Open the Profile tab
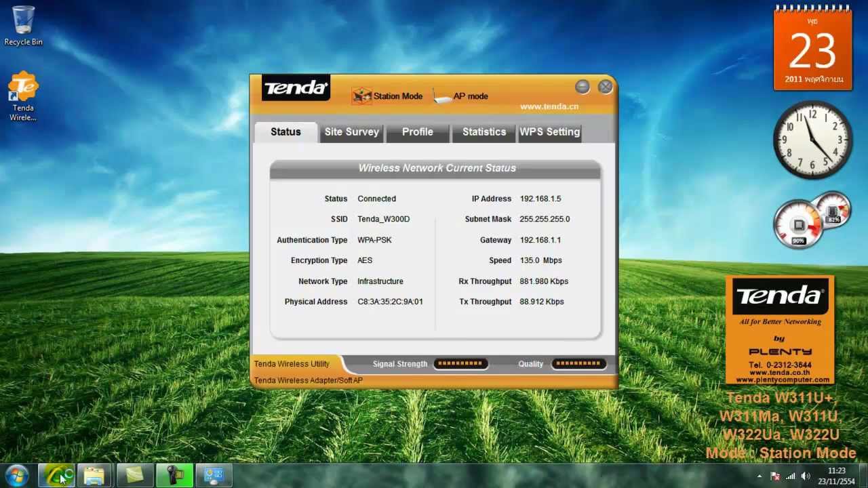868x488 pixels. 417,132
